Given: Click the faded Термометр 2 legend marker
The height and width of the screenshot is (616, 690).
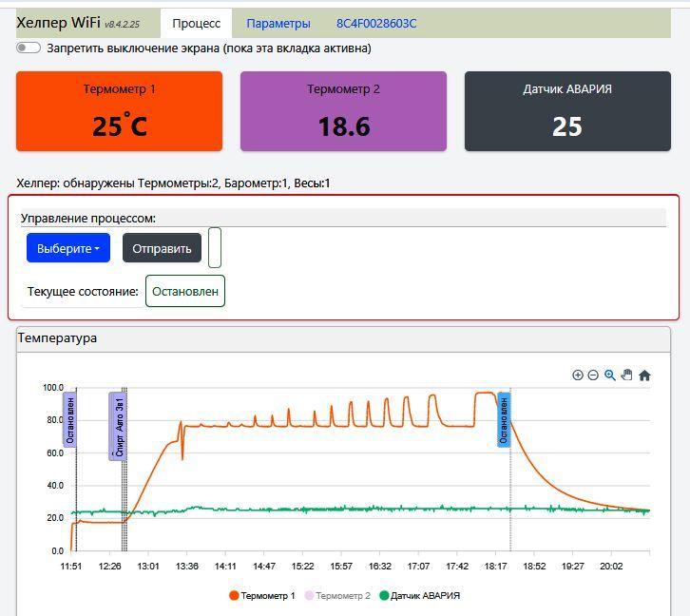Looking at the screenshot, I should (309, 596).
